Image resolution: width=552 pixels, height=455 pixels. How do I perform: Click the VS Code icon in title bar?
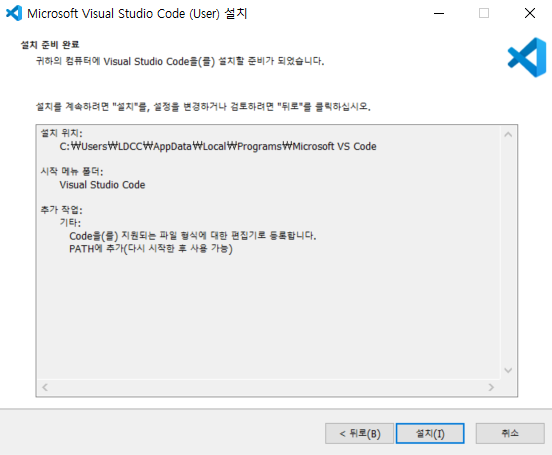(x=14, y=13)
